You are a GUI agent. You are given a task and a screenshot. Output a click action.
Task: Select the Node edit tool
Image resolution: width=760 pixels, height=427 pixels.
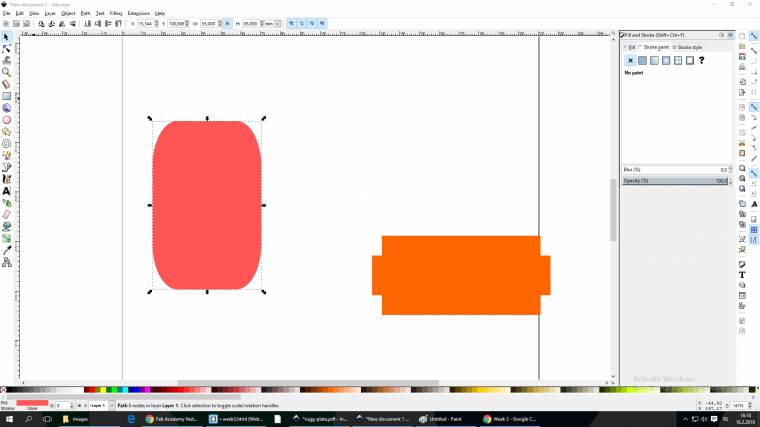[x=6, y=49]
